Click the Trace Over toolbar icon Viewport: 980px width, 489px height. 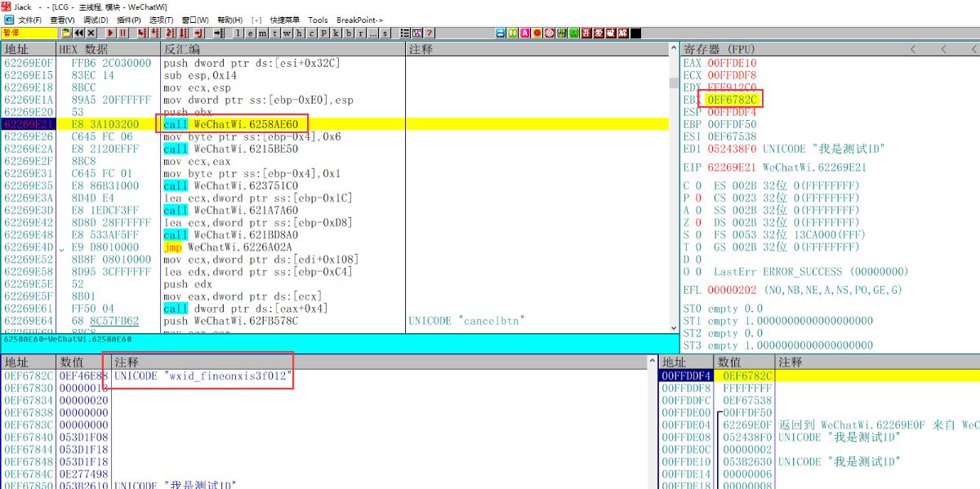tap(183, 33)
